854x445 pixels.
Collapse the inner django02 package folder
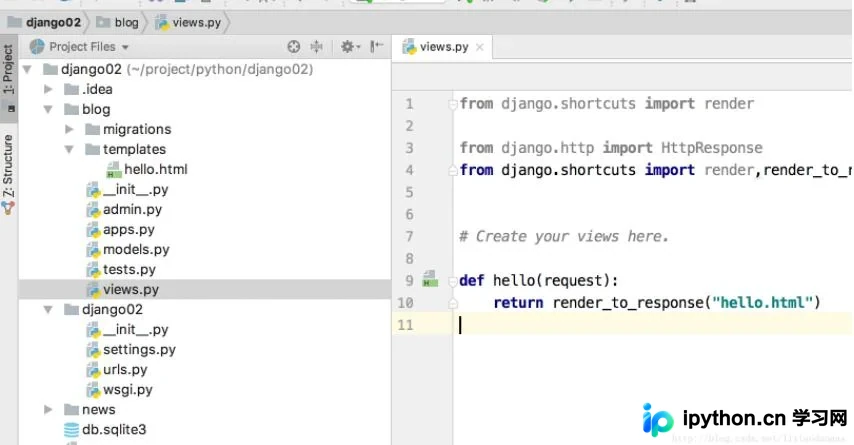48,309
